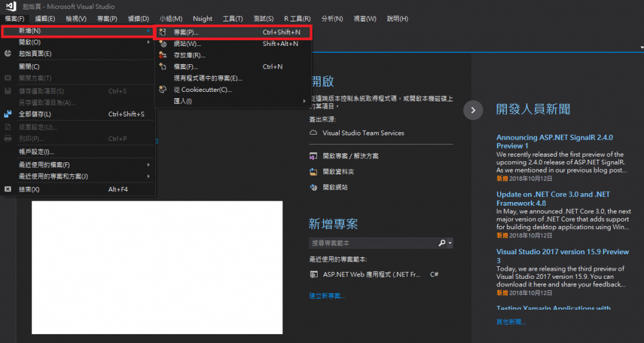Click the ASP.NET template icon

point(314,274)
